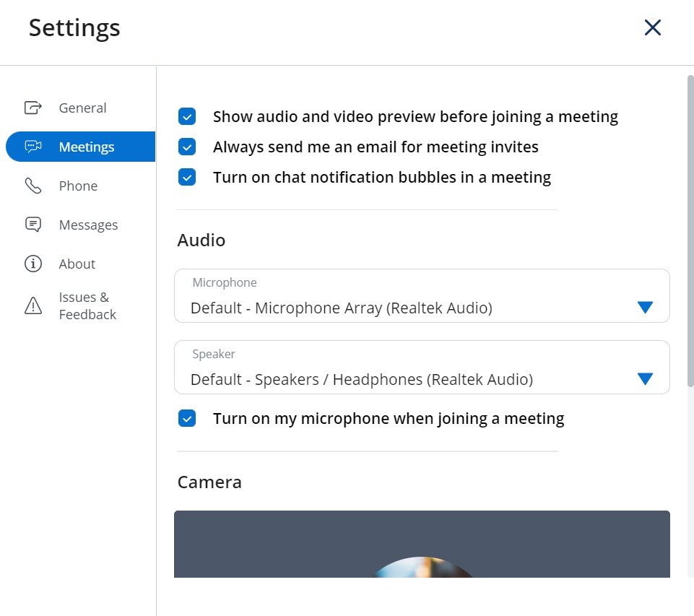Click the Issues & Feedback warning icon
This screenshot has height=616, width=694.
click(x=33, y=305)
